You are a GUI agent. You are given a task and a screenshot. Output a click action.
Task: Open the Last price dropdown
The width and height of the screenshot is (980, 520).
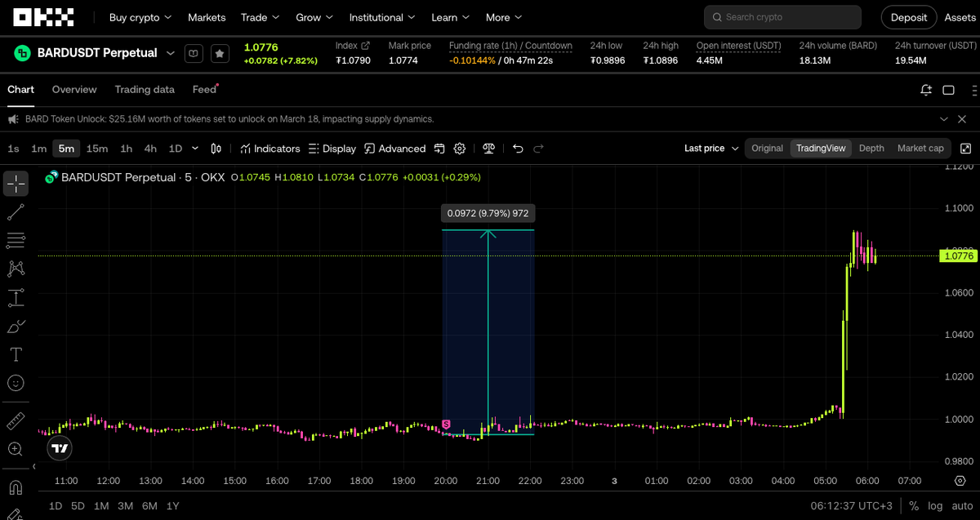pyautogui.click(x=711, y=149)
